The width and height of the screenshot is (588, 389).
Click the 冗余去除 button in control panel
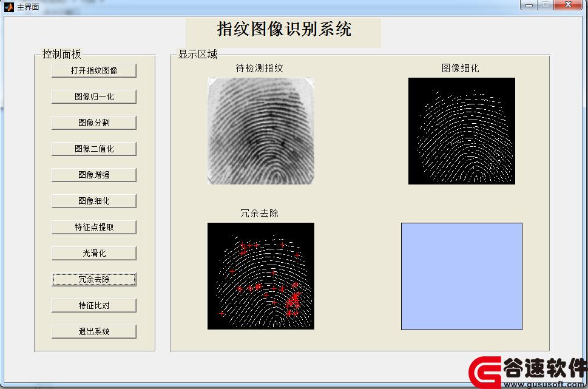[x=93, y=280]
